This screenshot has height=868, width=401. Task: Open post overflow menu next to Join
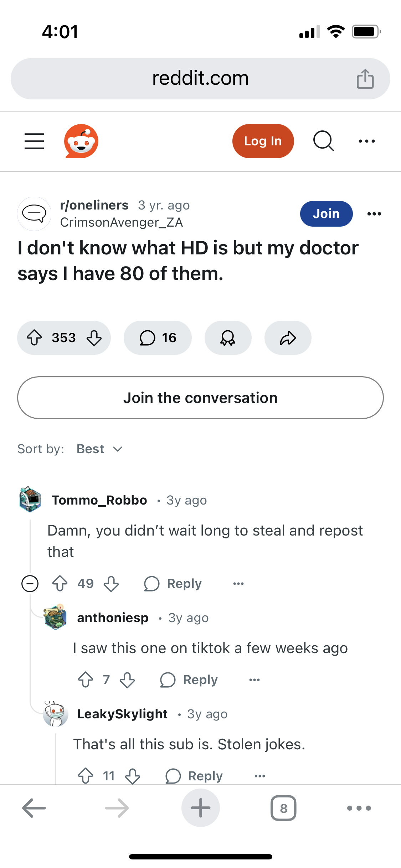pyautogui.click(x=374, y=214)
